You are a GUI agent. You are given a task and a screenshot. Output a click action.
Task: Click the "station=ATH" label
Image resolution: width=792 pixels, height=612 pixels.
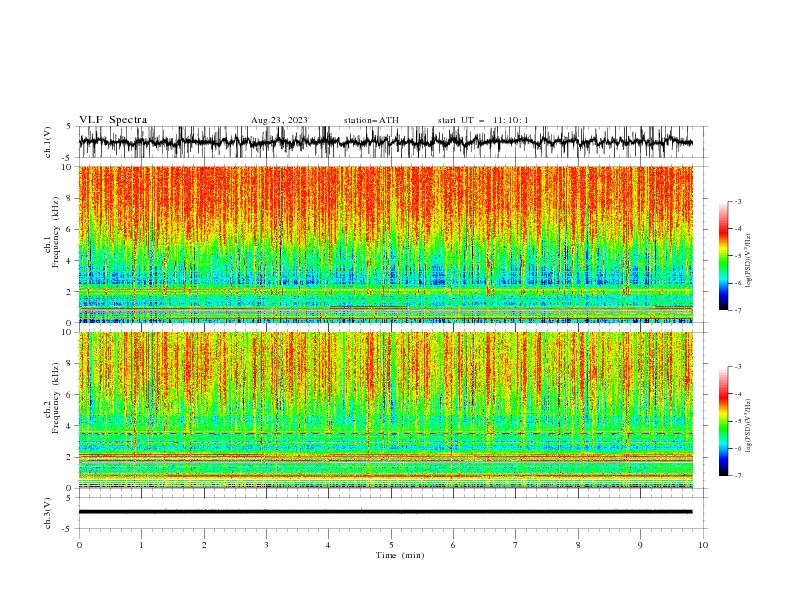pyautogui.click(x=371, y=120)
